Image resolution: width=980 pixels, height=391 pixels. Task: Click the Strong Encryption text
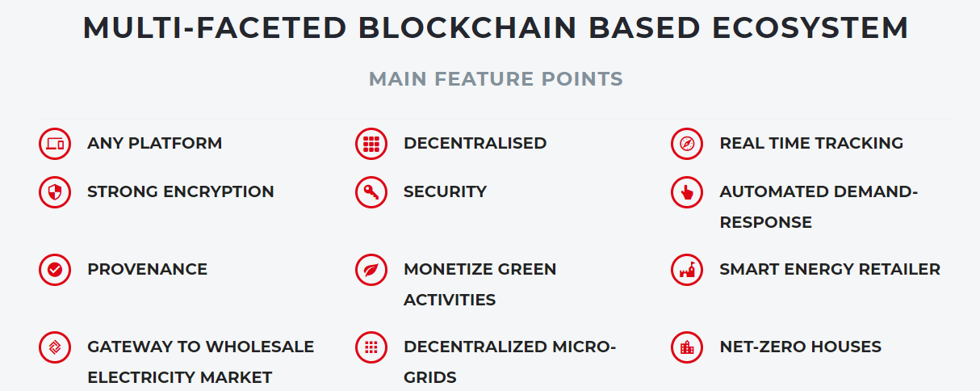click(x=181, y=191)
